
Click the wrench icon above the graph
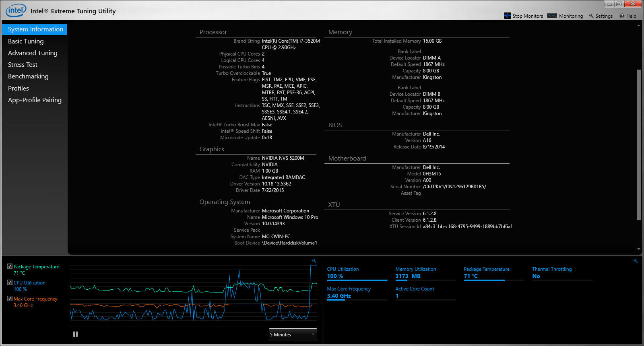pos(314,261)
